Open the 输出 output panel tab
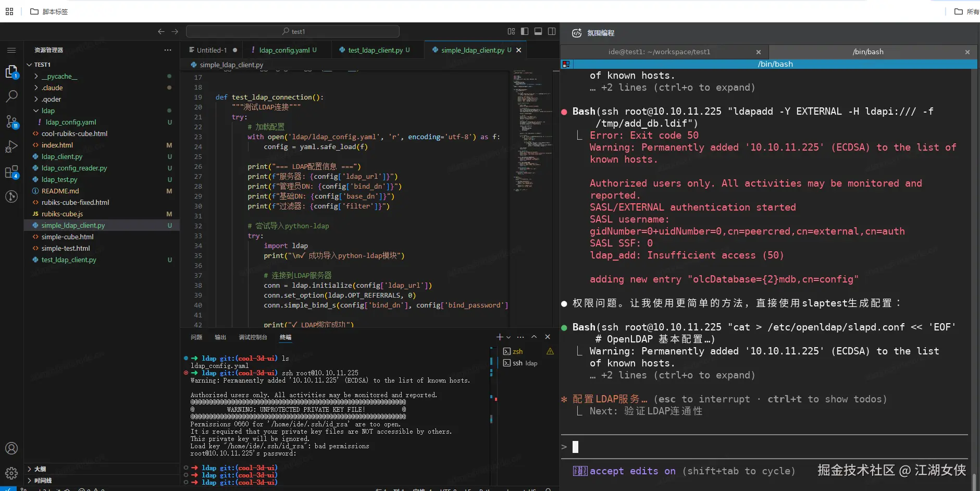This screenshot has height=491, width=980. (x=220, y=337)
